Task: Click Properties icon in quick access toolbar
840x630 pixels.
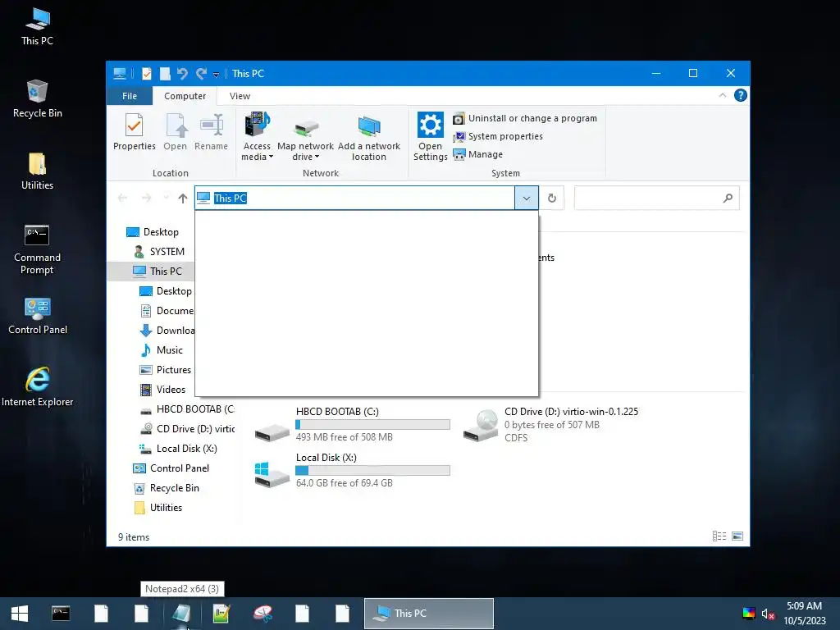Action: pyautogui.click(x=146, y=73)
